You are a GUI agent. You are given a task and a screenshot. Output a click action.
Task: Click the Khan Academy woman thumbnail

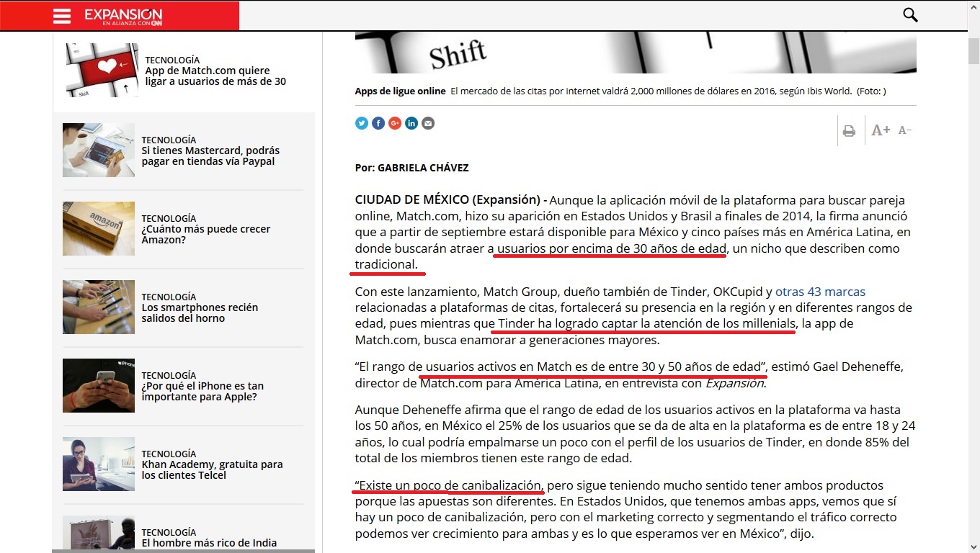[x=99, y=464]
